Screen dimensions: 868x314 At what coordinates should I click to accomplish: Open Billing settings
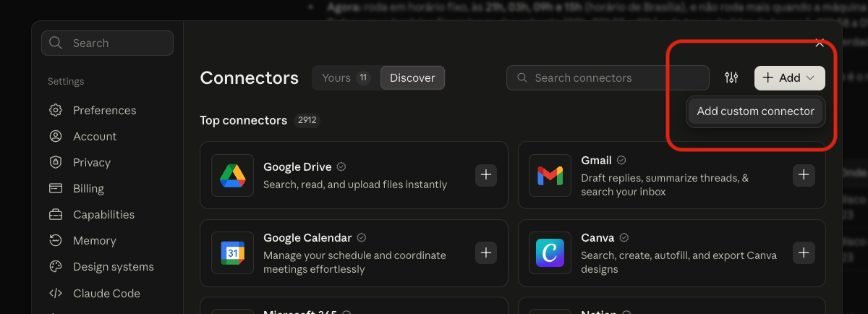click(88, 189)
